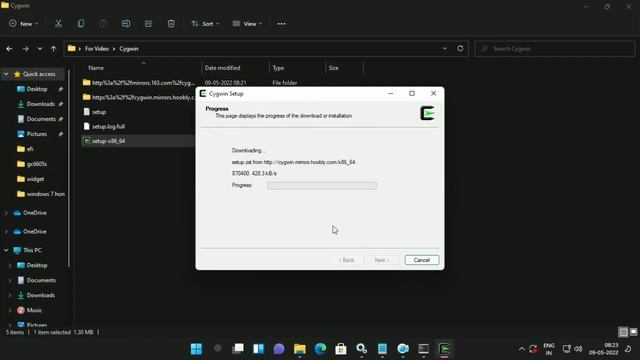Switch to details view layout icon

coord(623,332)
